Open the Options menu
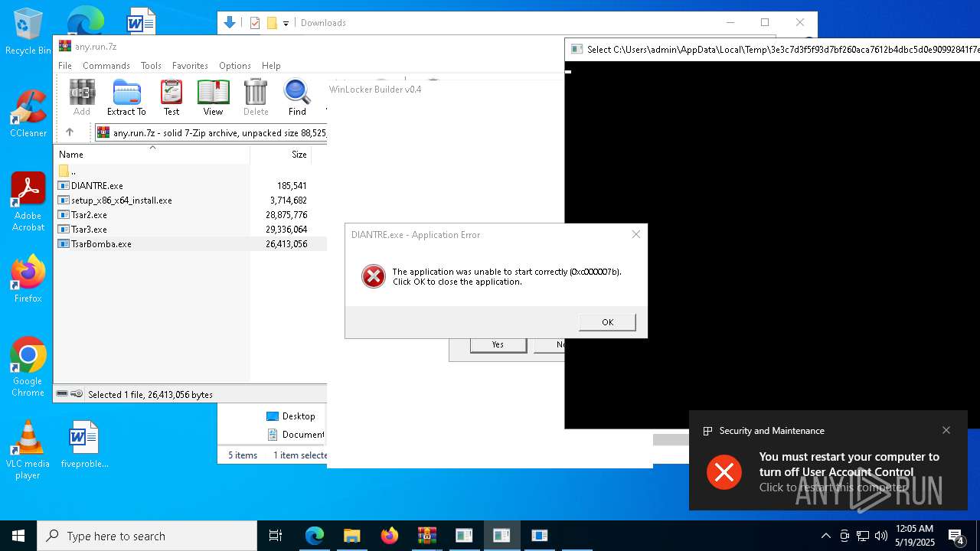Viewport: 980px width, 551px height. point(235,66)
